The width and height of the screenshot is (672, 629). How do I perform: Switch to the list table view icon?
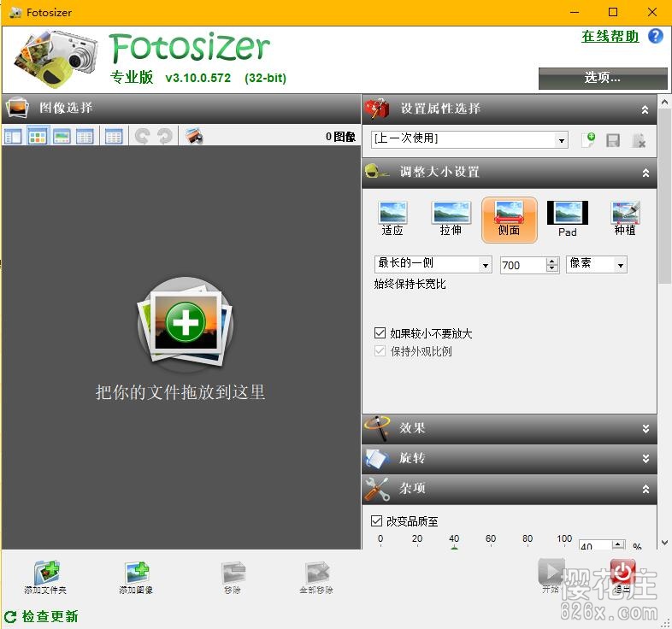click(x=85, y=137)
